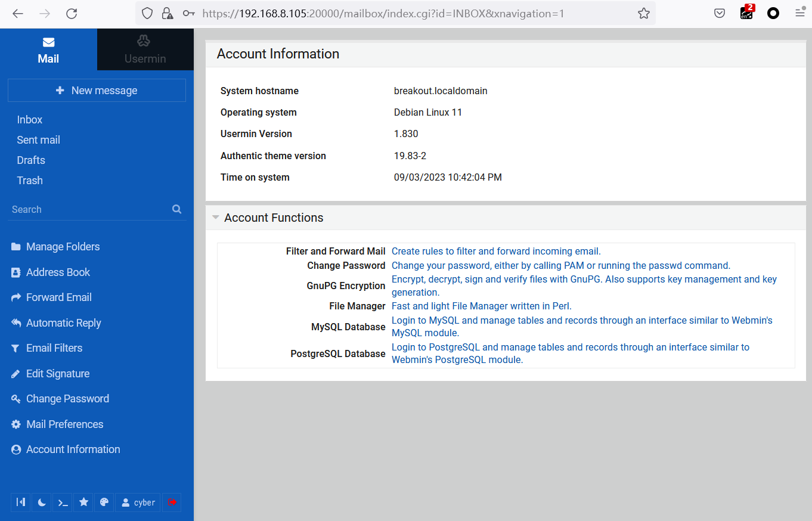Viewport: 812px width, 521px height.
Task: Collapse the Account Functions section
Action: pyautogui.click(x=216, y=218)
